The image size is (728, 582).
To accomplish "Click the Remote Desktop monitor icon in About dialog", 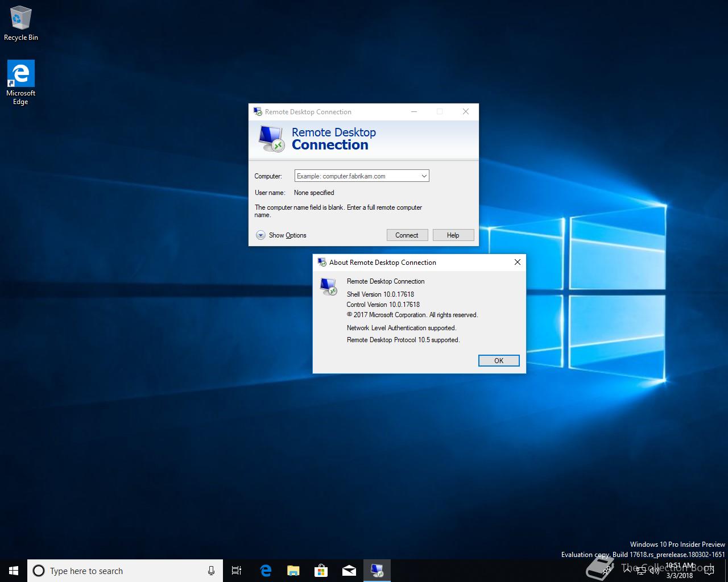I will click(328, 286).
